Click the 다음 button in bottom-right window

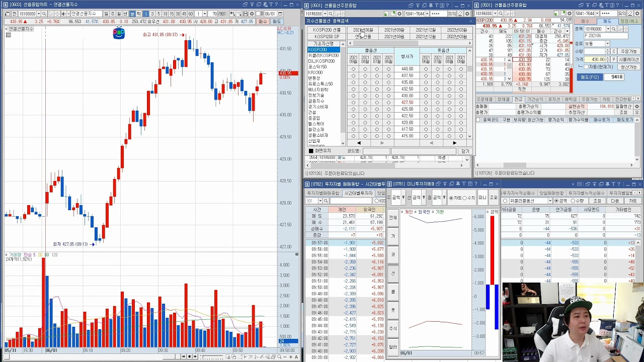click(x=615, y=201)
